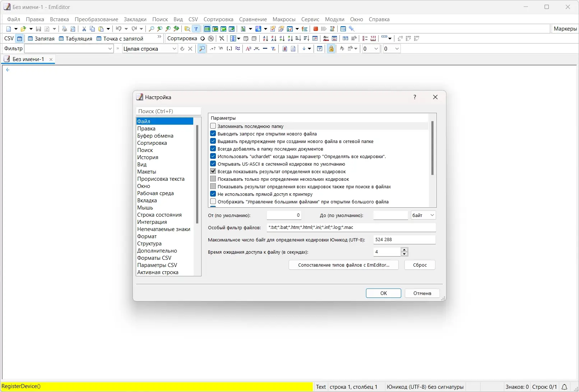The image size is (579, 392).
Task: Click the X abort filter icon
Action: (190, 49)
